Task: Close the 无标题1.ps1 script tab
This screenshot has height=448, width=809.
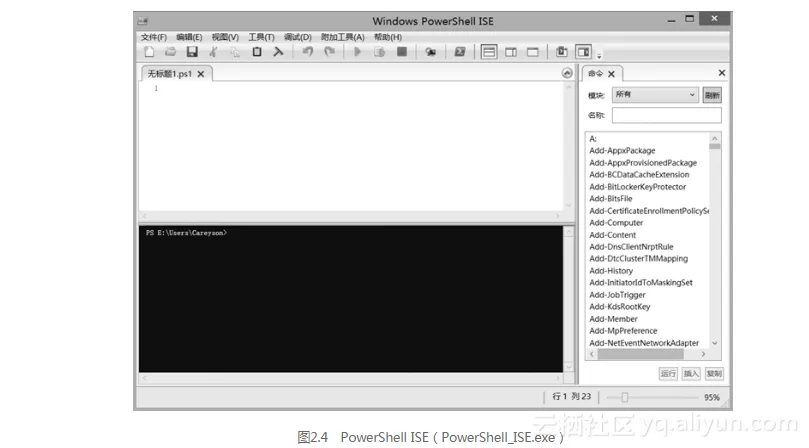Action: coord(201,74)
